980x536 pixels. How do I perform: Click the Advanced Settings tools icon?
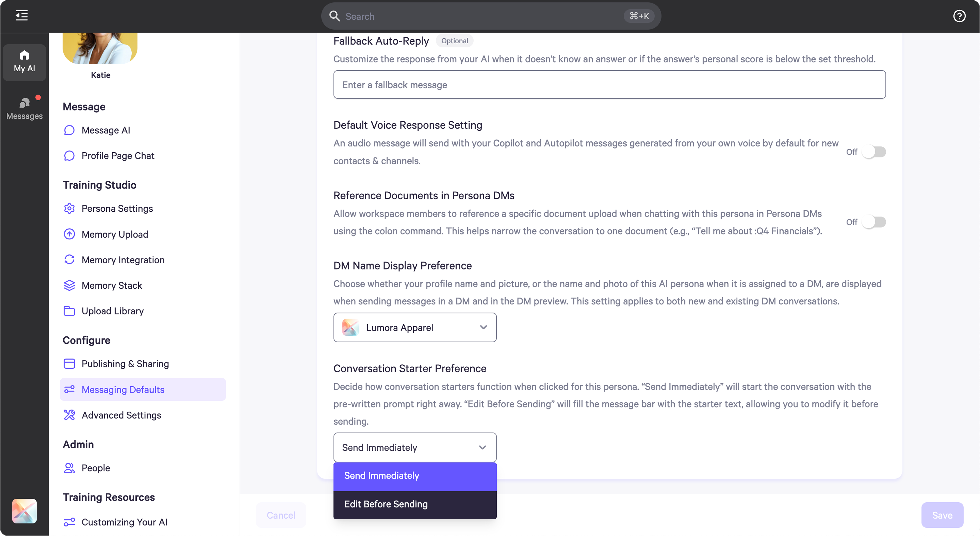click(x=69, y=415)
